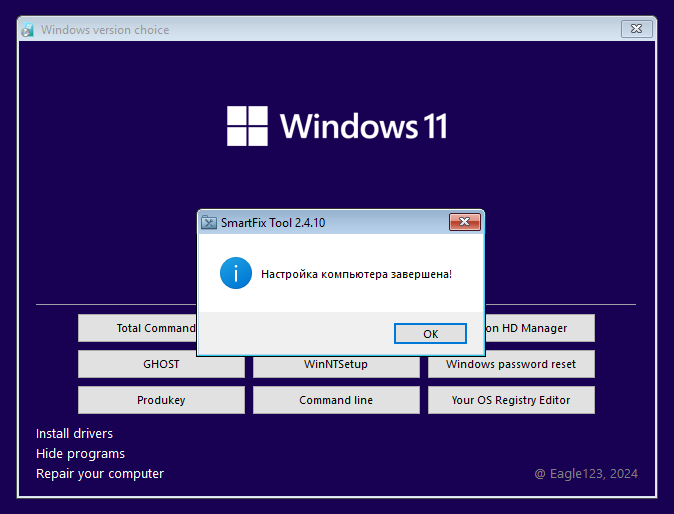Screen dimensions: 674x514
Task: Click the Windows version choice title icon
Action: (x=28, y=30)
